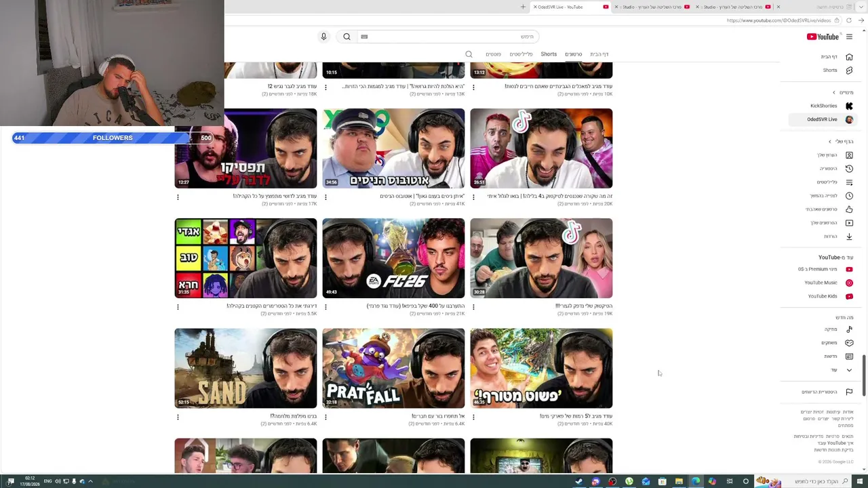Viewport: 868px width, 488px height.
Task: Open options menu for the SAND video
Action: 178,417
